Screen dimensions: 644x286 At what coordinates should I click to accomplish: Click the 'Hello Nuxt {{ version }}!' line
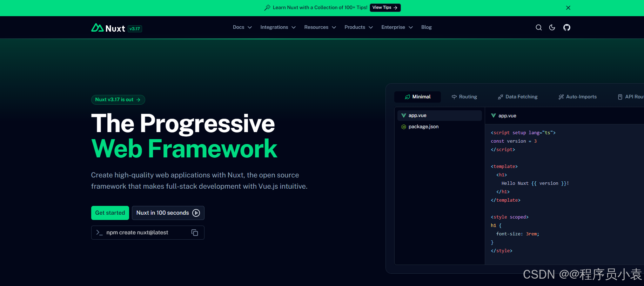(535, 183)
